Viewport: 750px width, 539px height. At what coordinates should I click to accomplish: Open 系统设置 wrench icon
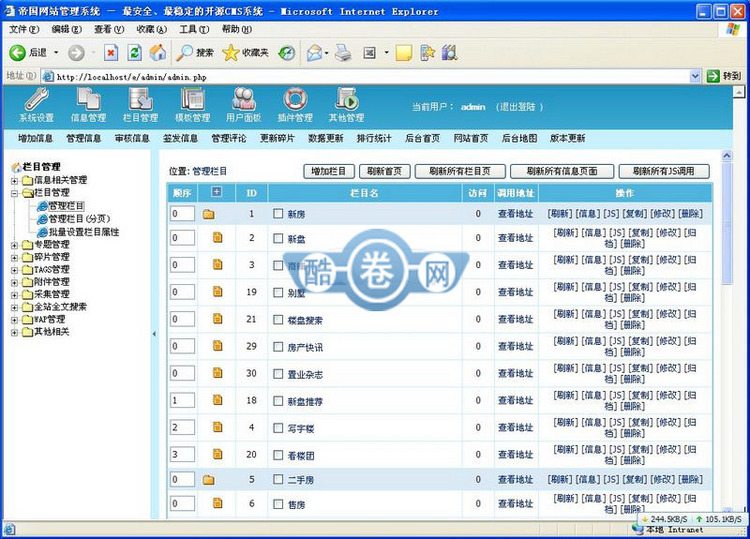pos(36,99)
